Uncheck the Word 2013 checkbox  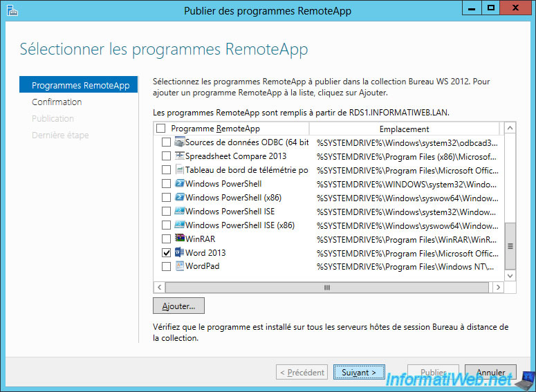[166, 253]
